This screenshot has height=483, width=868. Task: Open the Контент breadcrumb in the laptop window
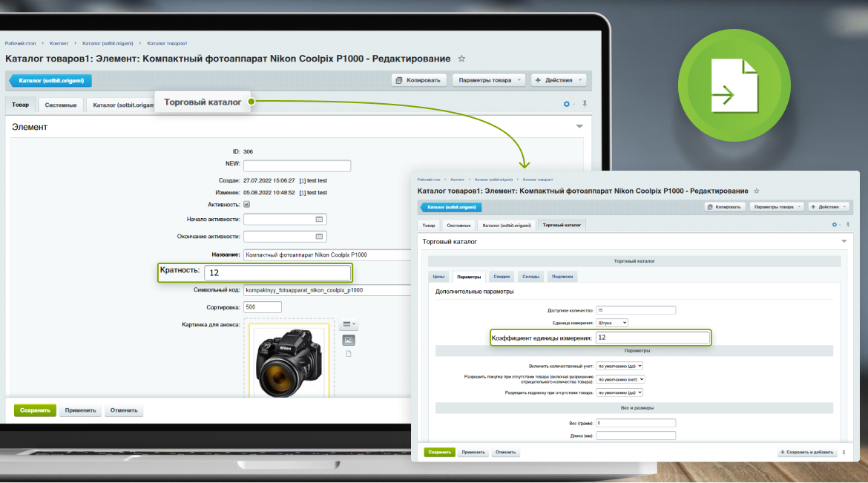tap(59, 43)
